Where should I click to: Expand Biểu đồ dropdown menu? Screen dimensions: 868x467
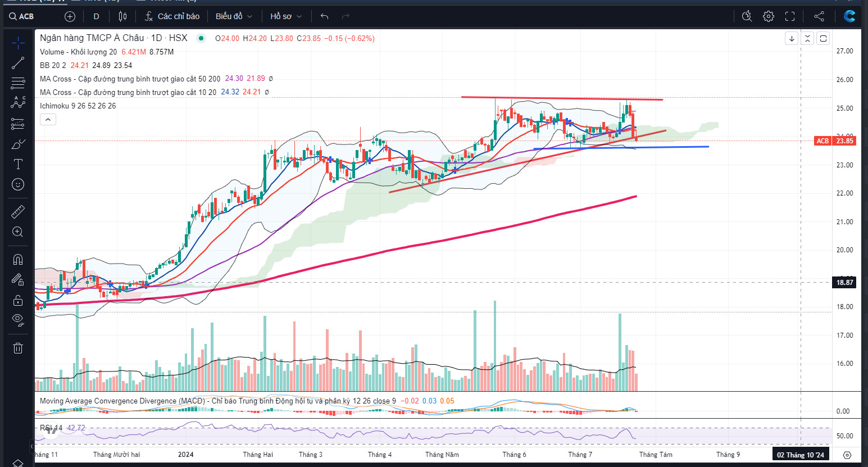click(234, 16)
